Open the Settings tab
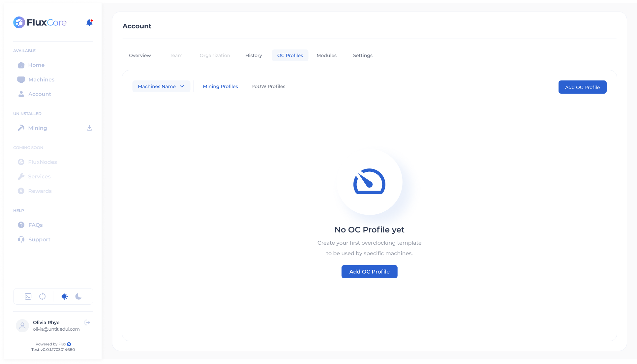The image size is (637, 364). pos(363,55)
